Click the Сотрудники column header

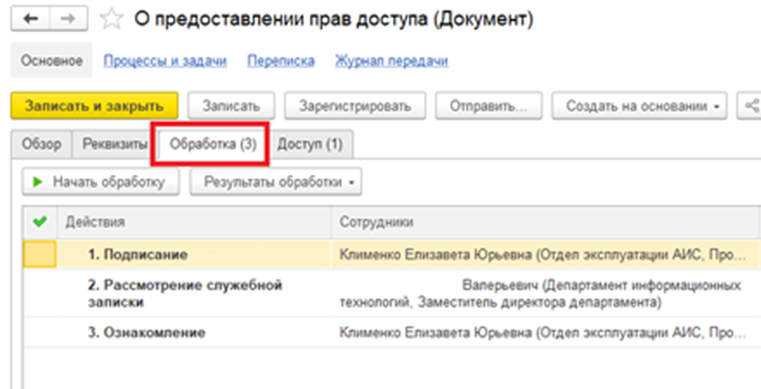[544, 222]
